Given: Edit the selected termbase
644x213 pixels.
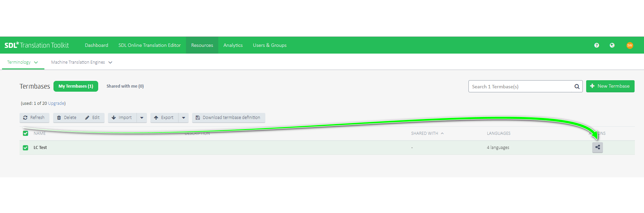Looking at the screenshot, I should pos(92,118).
